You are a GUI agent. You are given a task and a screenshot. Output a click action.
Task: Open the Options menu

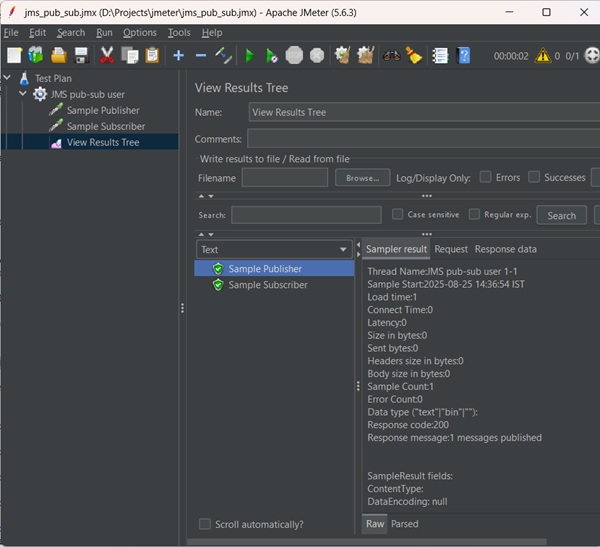pyautogui.click(x=140, y=33)
